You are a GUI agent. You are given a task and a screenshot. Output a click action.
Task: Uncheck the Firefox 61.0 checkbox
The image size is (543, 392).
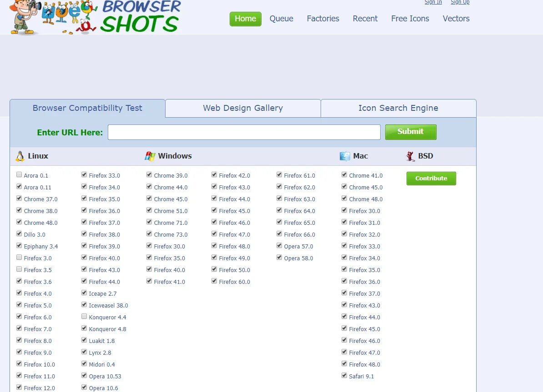pos(280,175)
